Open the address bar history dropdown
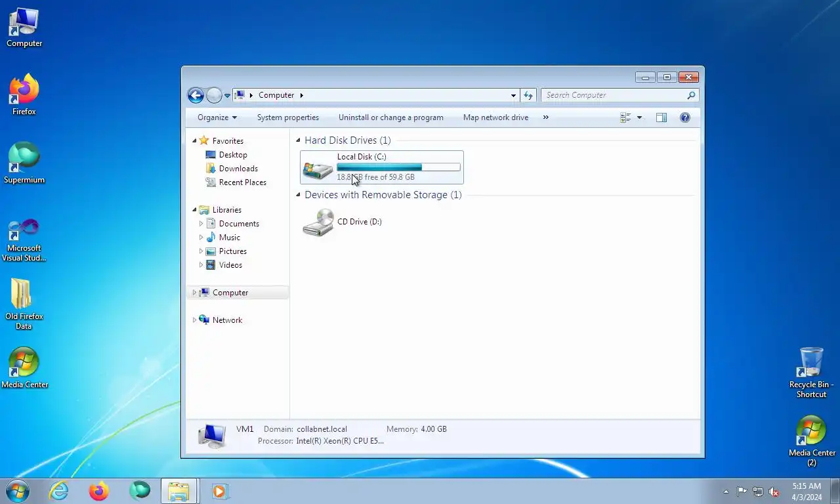This screenshot has width=840, height=504. click(513, 95)
